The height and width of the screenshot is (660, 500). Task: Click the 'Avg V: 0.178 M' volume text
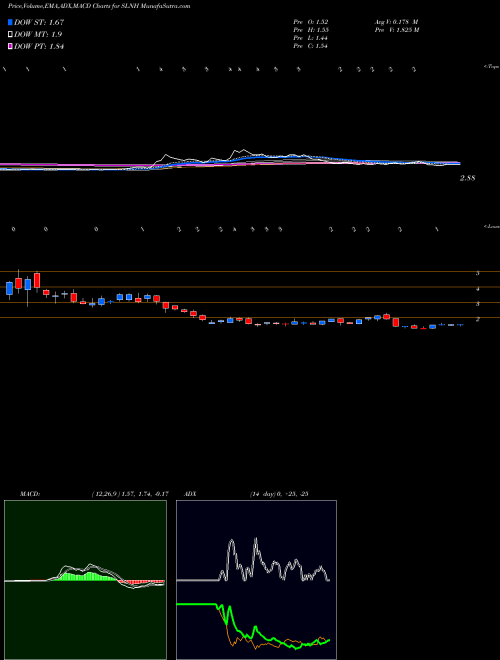(x=395, y=22)
